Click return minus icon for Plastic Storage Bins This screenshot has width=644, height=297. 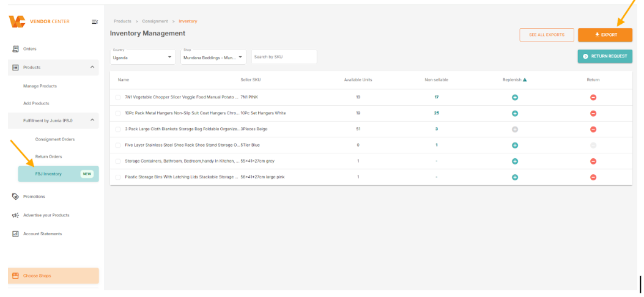tap(593, 177)
